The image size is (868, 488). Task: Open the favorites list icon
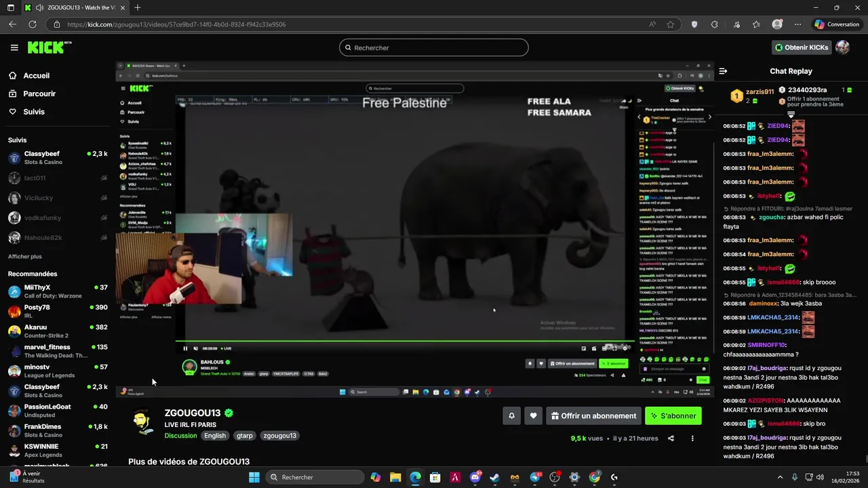tap(756, 24)
